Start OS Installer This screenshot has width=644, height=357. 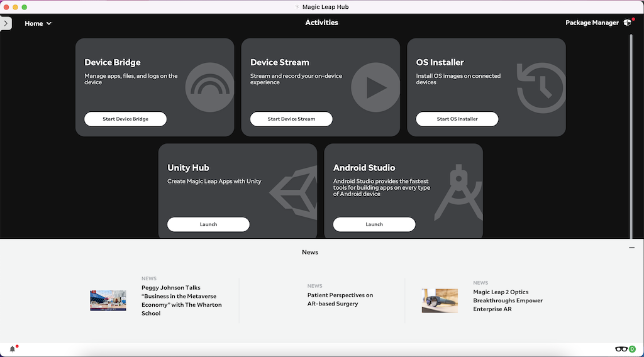[457, 119]
